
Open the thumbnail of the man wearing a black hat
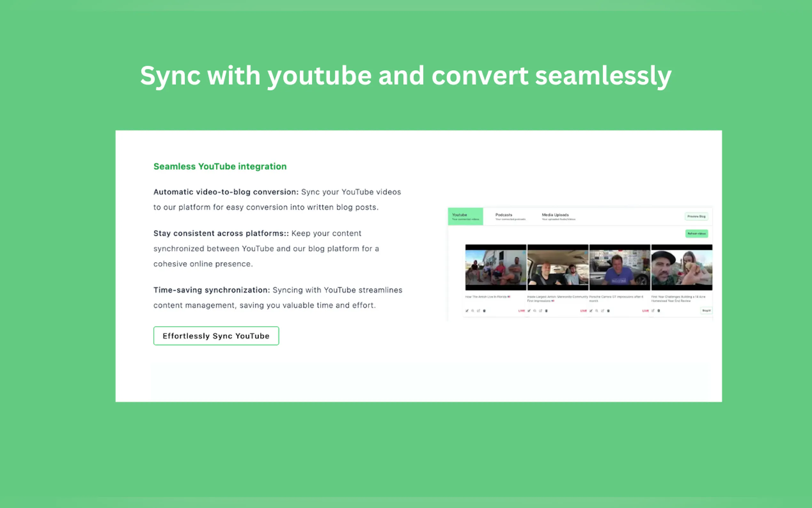pos(682,267)
